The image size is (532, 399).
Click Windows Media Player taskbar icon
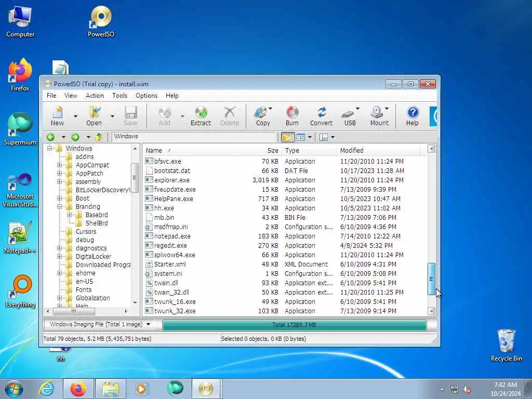[141, 389]
